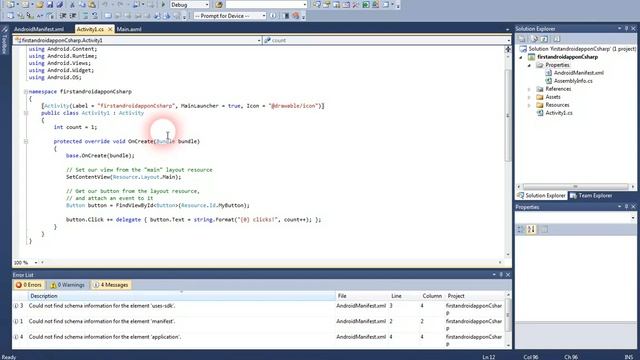Image resolution: width=640 pixels, height=360 pixels.
Task: Switch to the AndroidManifest.xml tab
Action: (x=39, y=29)
